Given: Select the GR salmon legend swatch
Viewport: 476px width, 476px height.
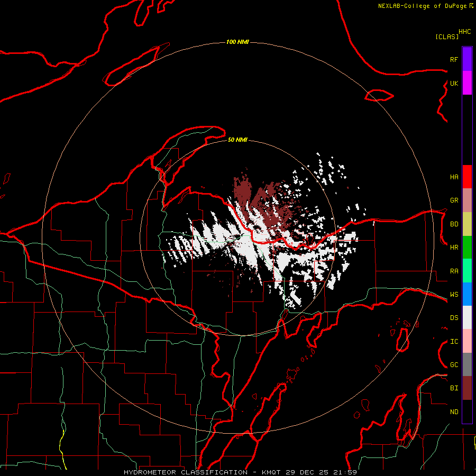Looking at the screenshot, I should (467, 200).
